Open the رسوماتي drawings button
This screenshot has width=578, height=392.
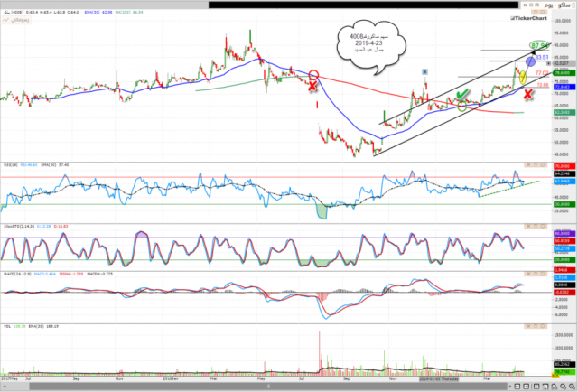(16, 20)
